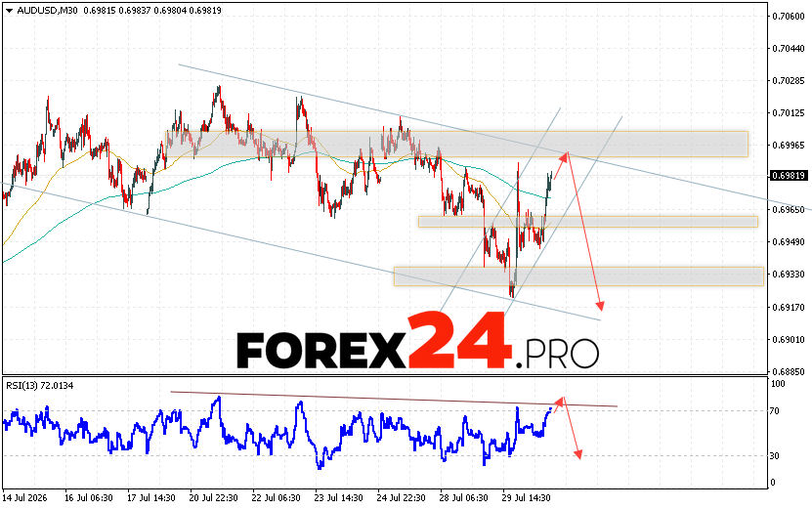
Task: Open the chart menu triangle beside AUDUSD
Action: 10,11
